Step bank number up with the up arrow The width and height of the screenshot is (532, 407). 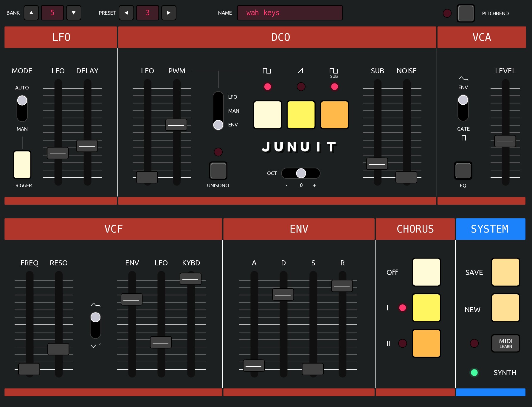[31, 13]
